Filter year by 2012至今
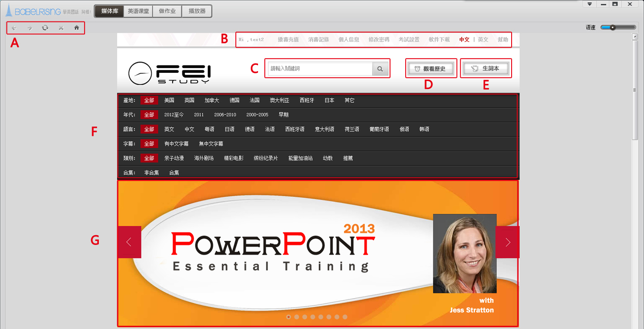The width and height of the screenshot is (644, 329). coord(174,115)
